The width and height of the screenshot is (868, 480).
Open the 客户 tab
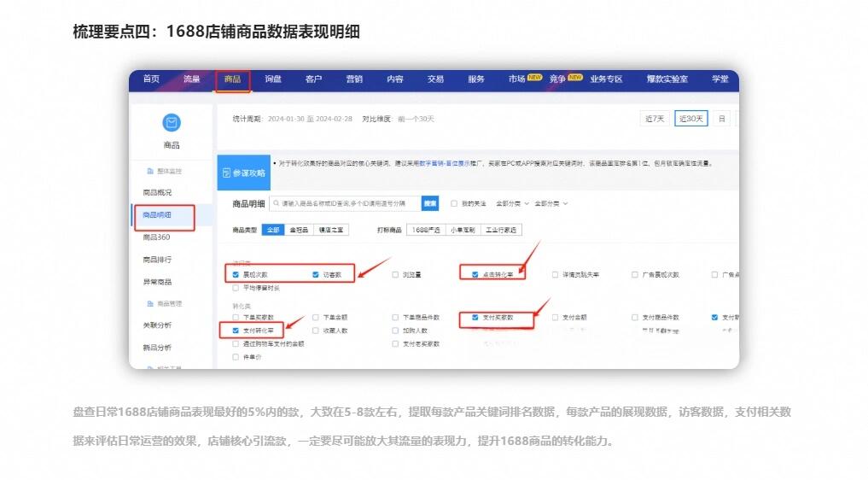313,79
